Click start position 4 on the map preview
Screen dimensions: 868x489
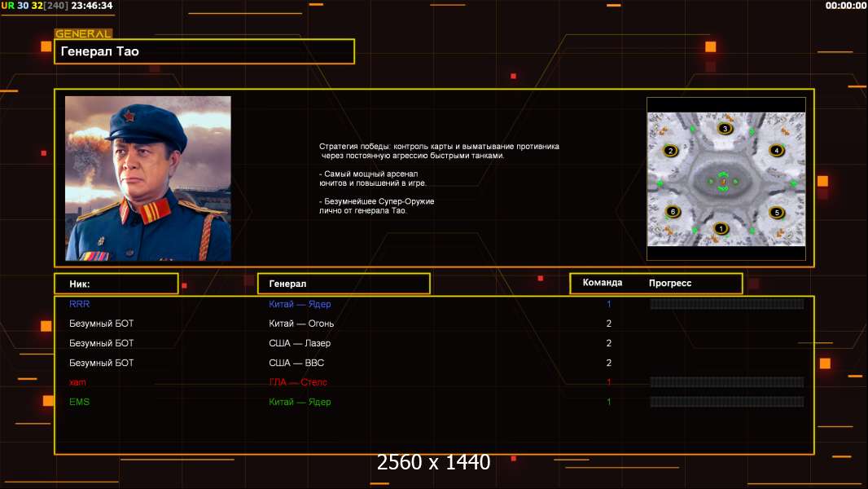pos(777,150)
